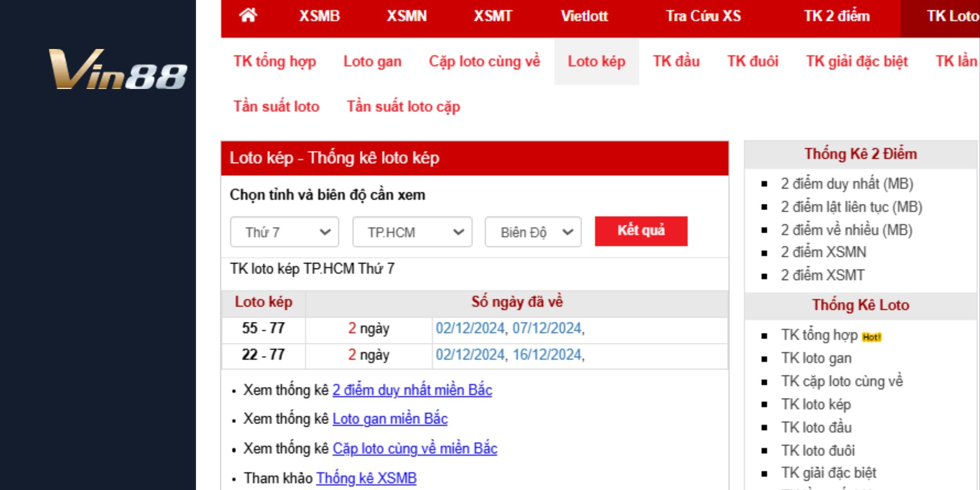Image resolution: width=980 pixels, height=490 pixels.
Task: Open Tần suất loto tab
Action: 276,107
